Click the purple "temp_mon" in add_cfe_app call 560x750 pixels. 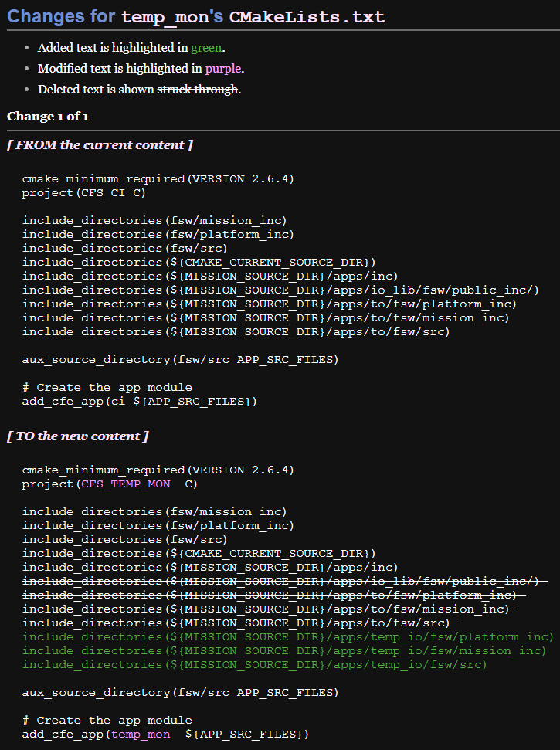point(141,735)
